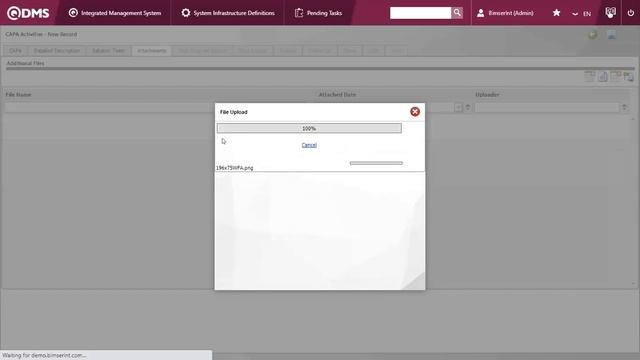Click the Additional Files section header
The width and height of the screenshot is (640, 360).
(x=25, y=63)
